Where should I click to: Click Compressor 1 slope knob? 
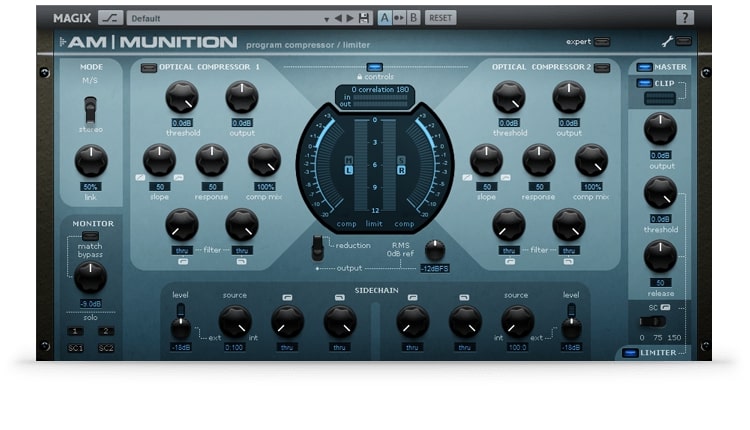coord(160,160)
